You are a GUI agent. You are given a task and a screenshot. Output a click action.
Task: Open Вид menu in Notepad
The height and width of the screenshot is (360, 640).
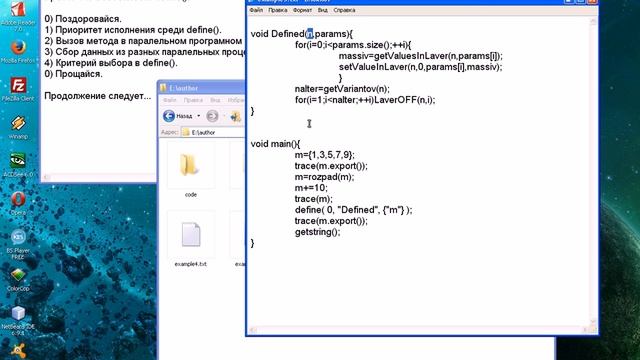322,10
